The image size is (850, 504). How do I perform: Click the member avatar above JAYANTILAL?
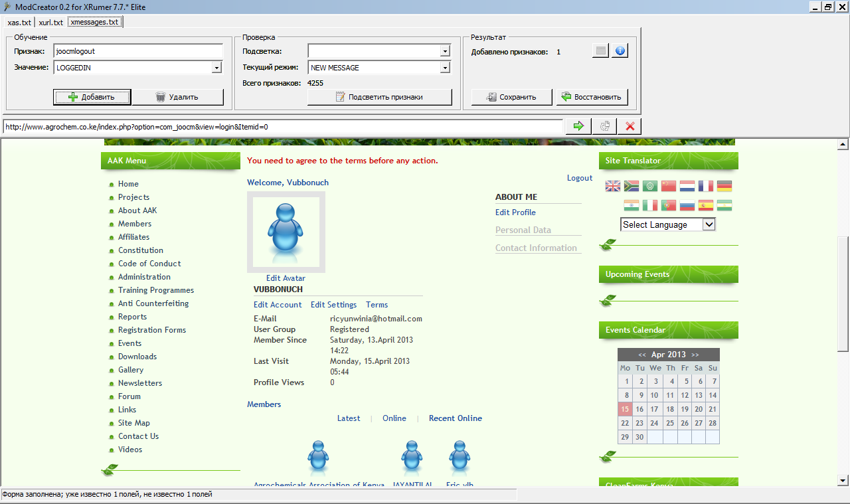tap(412, 456)
